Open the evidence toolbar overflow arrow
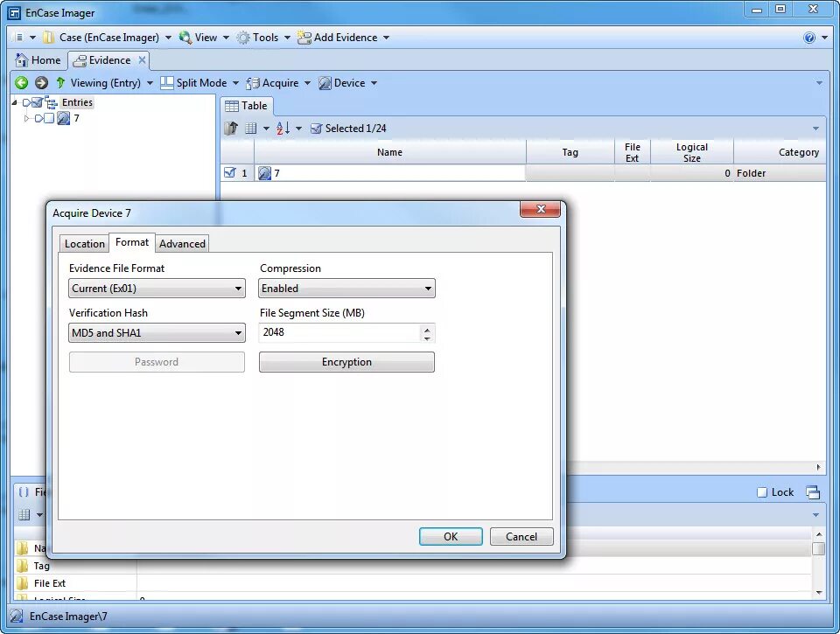Image resolution: width=840 pixels, height=634 pixels. pos(819,83)
